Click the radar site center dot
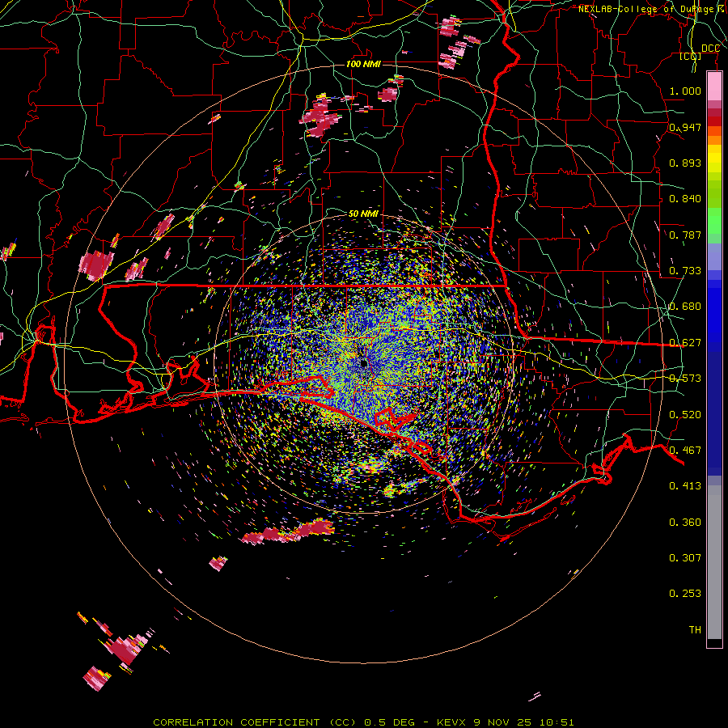 [363, 363]
